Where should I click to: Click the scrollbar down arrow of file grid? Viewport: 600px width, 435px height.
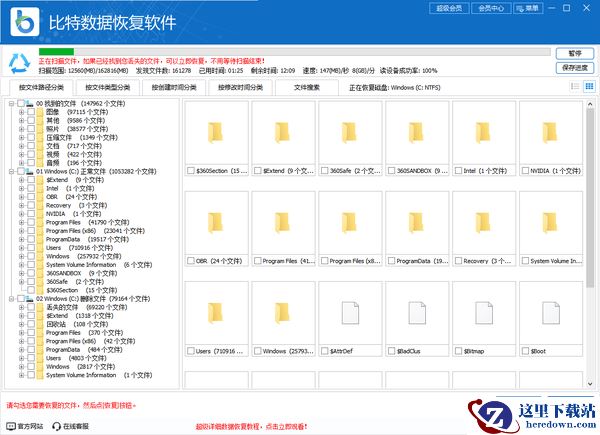coord(589,384)
